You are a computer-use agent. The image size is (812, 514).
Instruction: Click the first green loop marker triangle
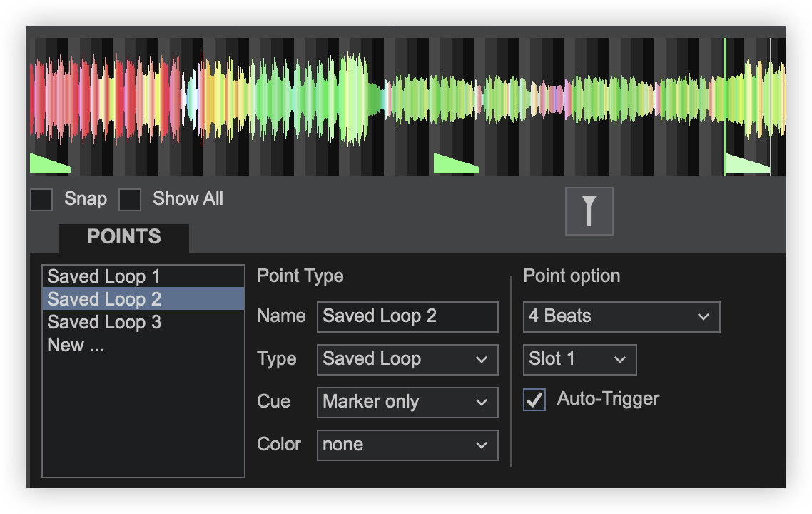pyautogui.click(x=46, y=165)
